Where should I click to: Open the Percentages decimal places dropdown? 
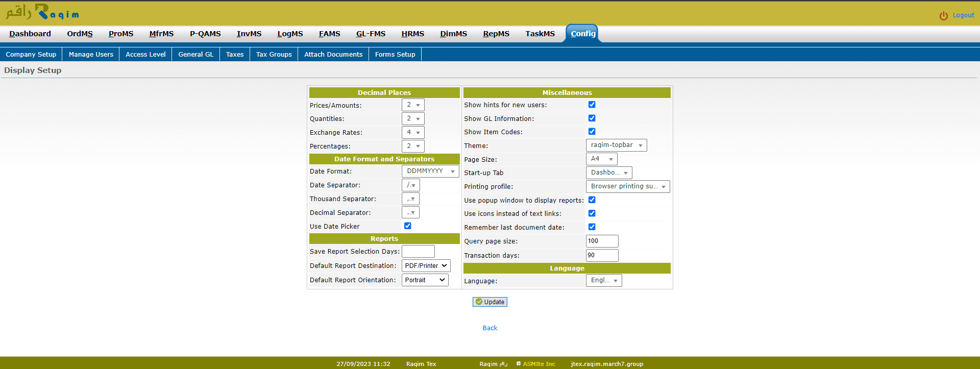click(x=413, y=146)
